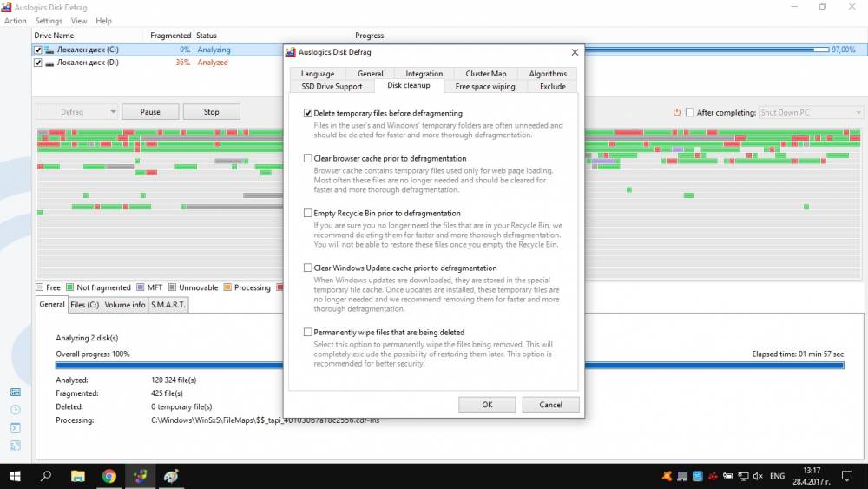The height and width of the screenshot is (489, 868).
Task: Open the Paint palette app in taskbar
Action: click(x=171, y=476)
